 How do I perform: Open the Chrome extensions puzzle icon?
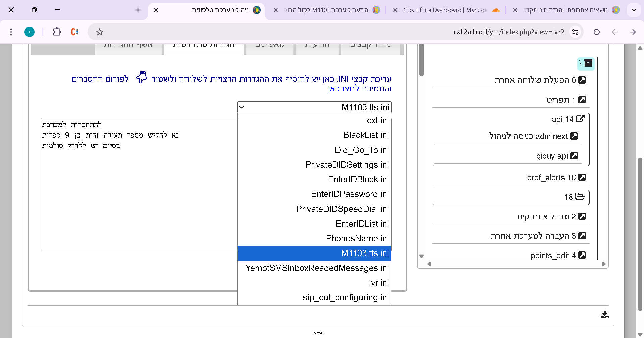coord(57,32)
